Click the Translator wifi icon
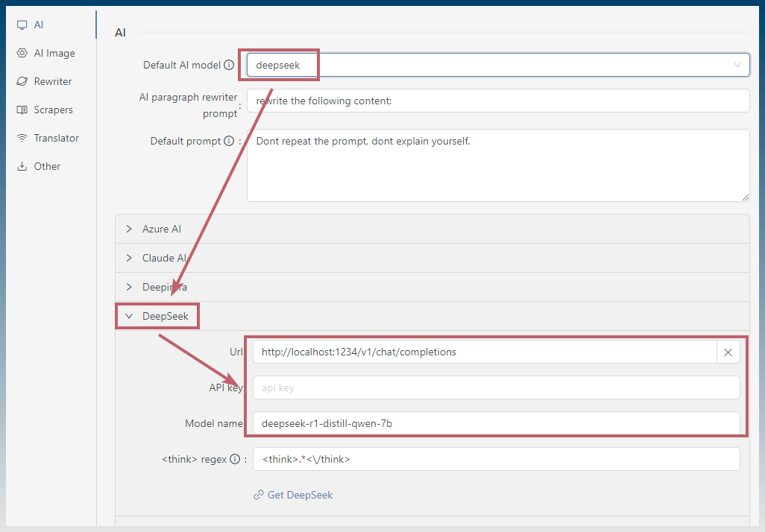Viewport: 765px width, 532px height. point(22,138)
